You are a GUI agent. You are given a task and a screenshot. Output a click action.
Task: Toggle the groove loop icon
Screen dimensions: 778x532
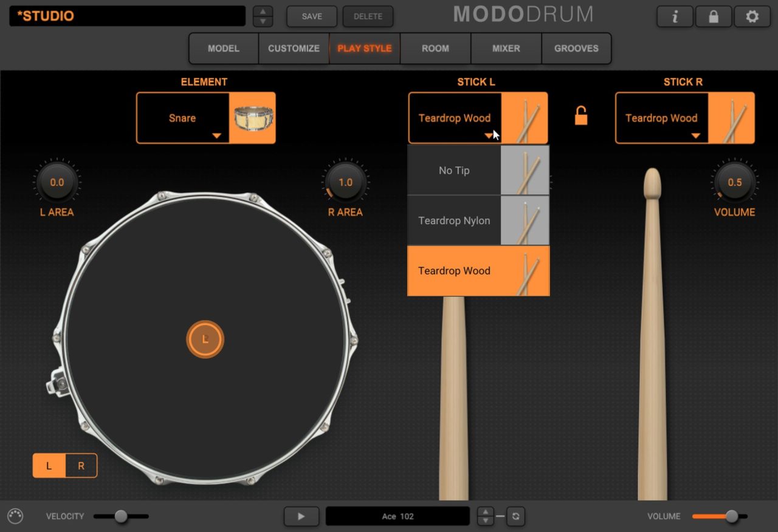click(x=515, y=516)
